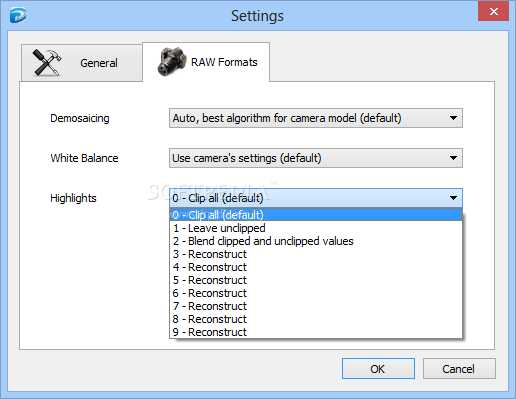Select '7 - Reconstruct' highlights option
The height and width of the screenshot is (399, 516).
click(316, 306)
